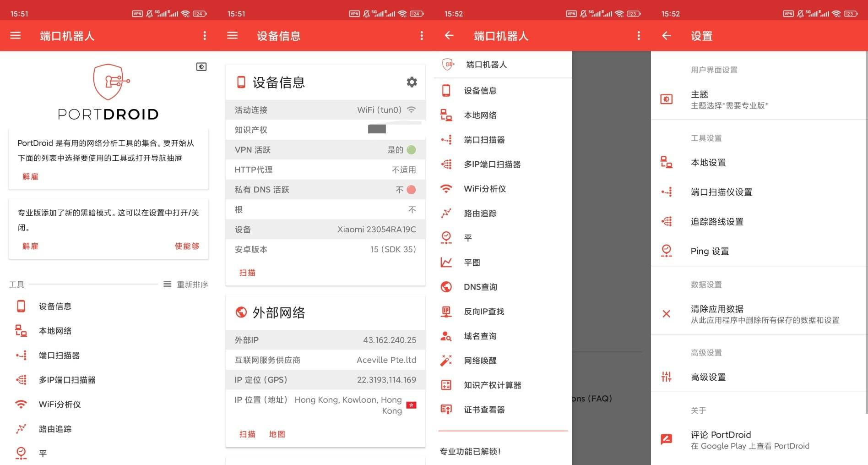The image size is (868, 465).
Task: Tap the Hong Kong flag in IP 位置 row
Action: (412, 405)
